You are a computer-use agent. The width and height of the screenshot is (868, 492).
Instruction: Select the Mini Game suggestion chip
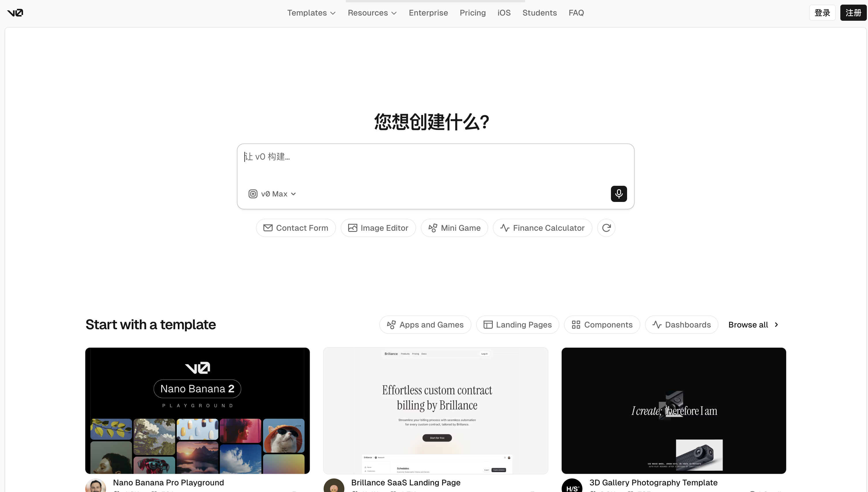coord(454,228)
